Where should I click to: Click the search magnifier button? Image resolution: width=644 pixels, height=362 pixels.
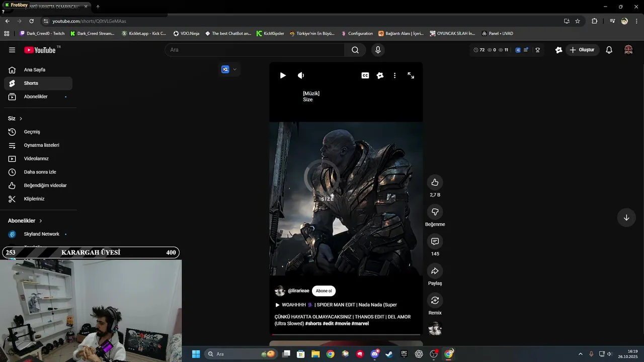pos(355,50)
